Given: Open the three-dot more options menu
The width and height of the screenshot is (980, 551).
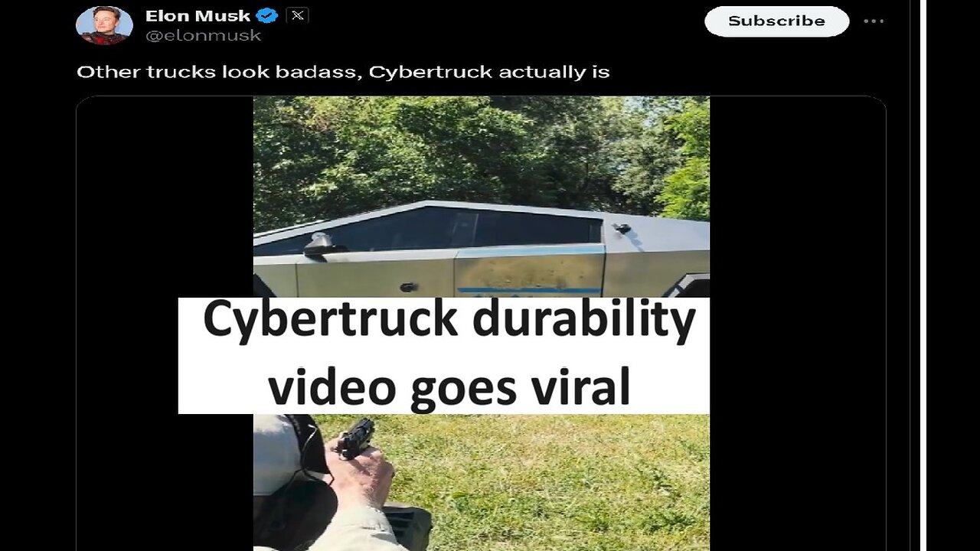Looking at the screenshot, I should coord(874,21).
